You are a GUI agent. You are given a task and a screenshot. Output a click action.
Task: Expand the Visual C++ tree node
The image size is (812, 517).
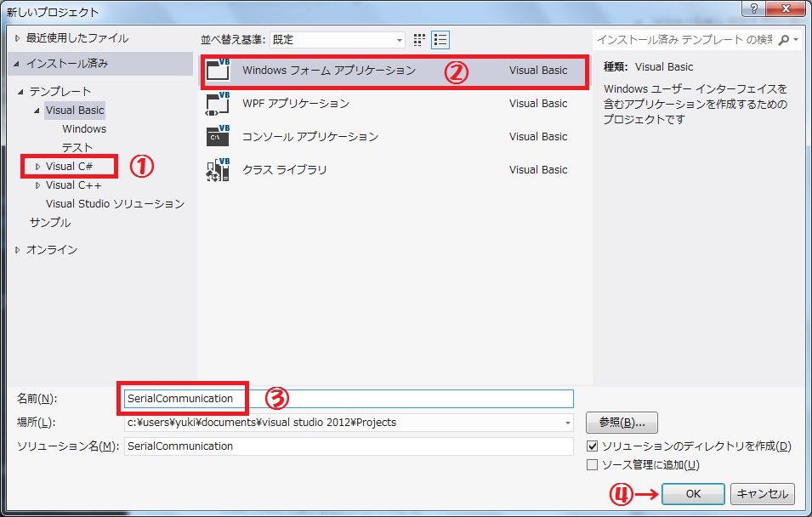point(37,185)
